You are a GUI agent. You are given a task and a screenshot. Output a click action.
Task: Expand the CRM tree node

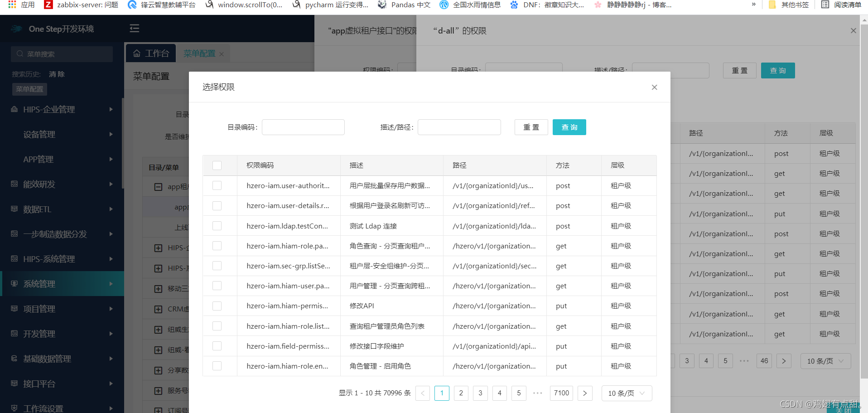pos(158,309)
